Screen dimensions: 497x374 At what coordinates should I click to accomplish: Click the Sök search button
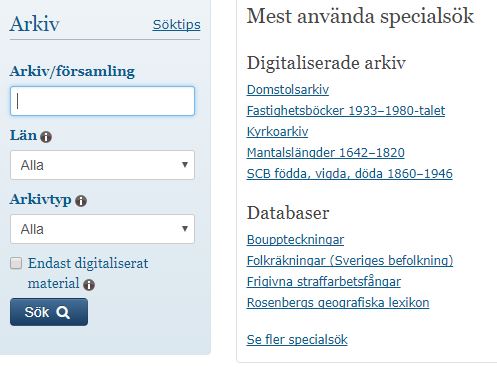tap(49, 312)
